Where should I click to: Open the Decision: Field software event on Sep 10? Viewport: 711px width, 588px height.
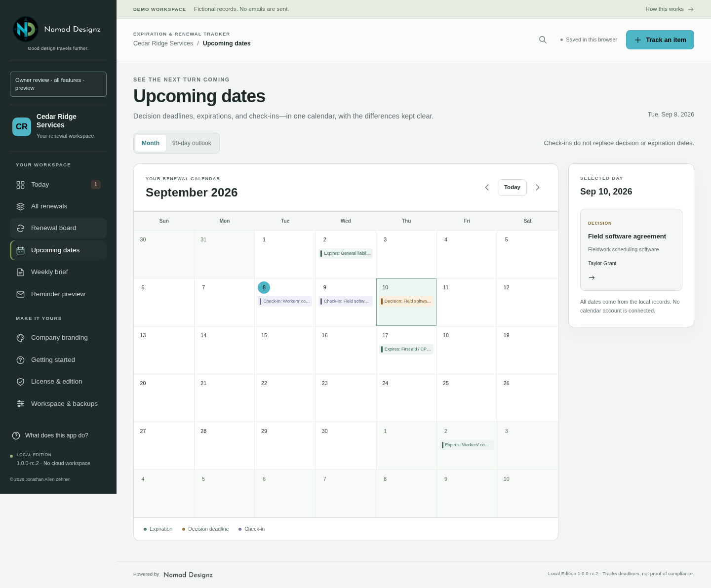click(406, 301)
